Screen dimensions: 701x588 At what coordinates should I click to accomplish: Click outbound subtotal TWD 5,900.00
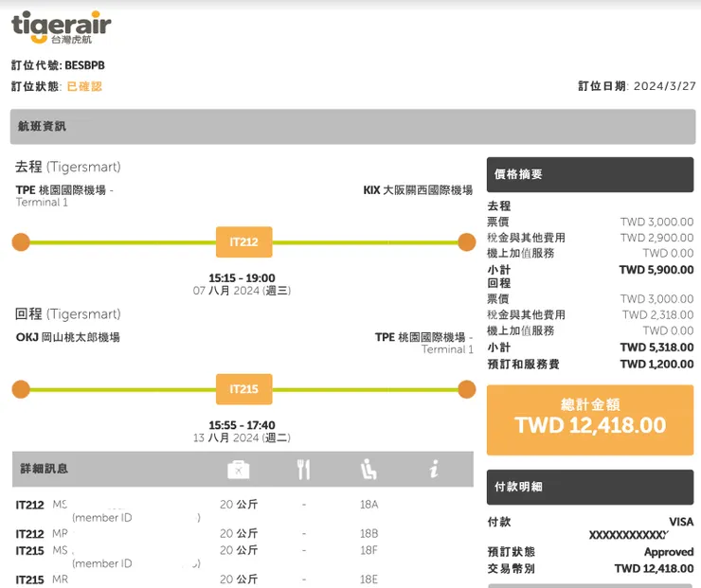(x=656, y=270)
